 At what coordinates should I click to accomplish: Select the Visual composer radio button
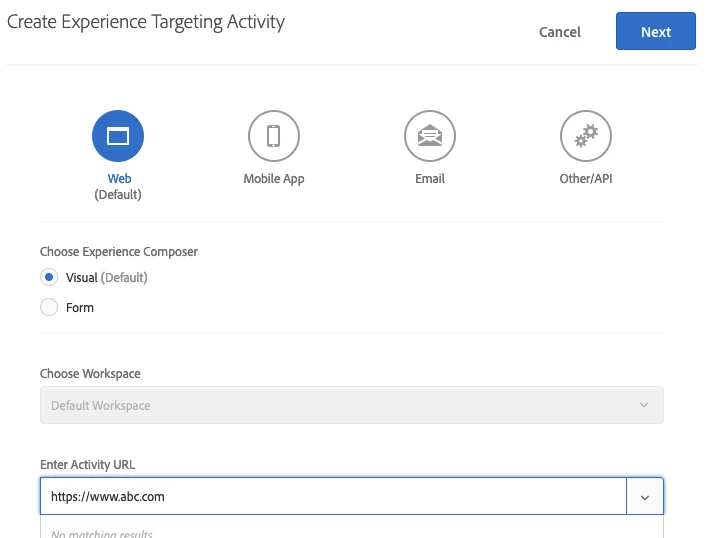[49, 277]
